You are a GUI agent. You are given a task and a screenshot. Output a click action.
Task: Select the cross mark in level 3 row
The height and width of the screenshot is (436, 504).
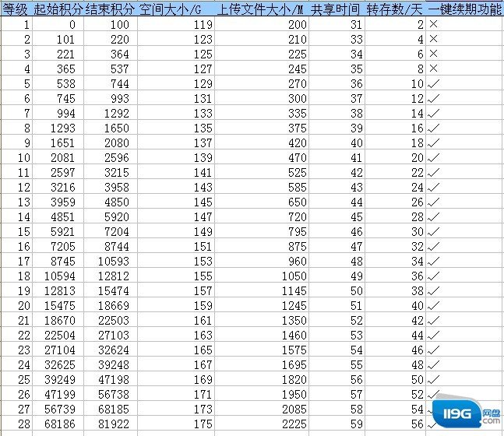[x=433, y=54]
